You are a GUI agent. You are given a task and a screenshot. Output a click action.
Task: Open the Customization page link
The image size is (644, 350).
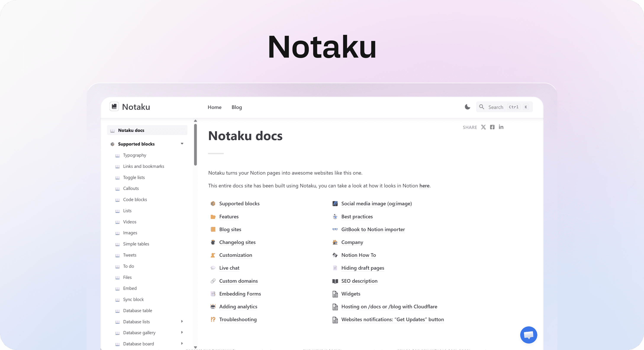[x=235, y=255]
